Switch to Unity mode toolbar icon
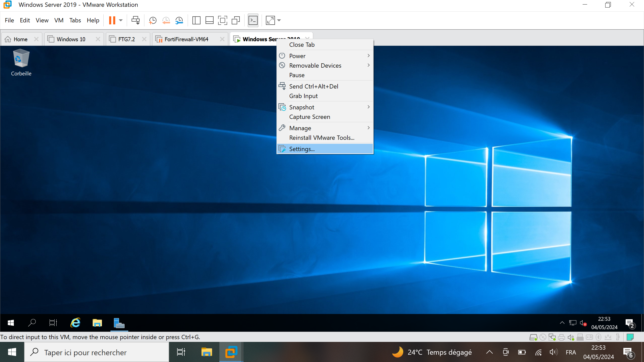The image size is (644, 362). point(236,20)
